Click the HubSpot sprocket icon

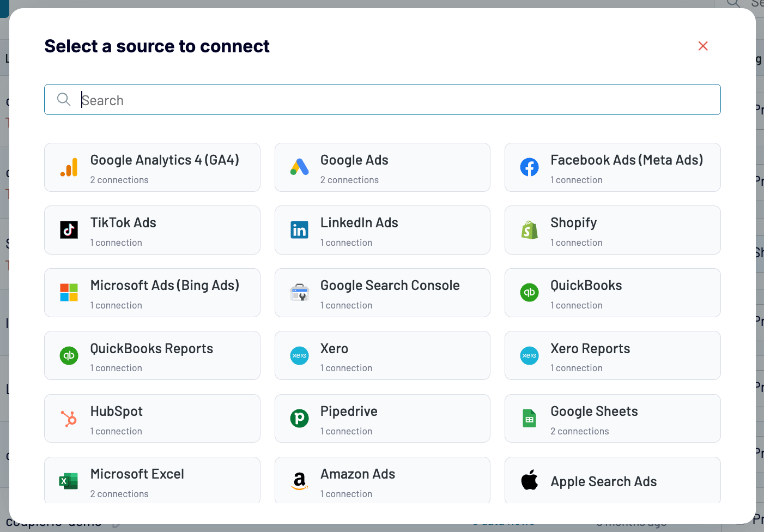coord(69,419)
